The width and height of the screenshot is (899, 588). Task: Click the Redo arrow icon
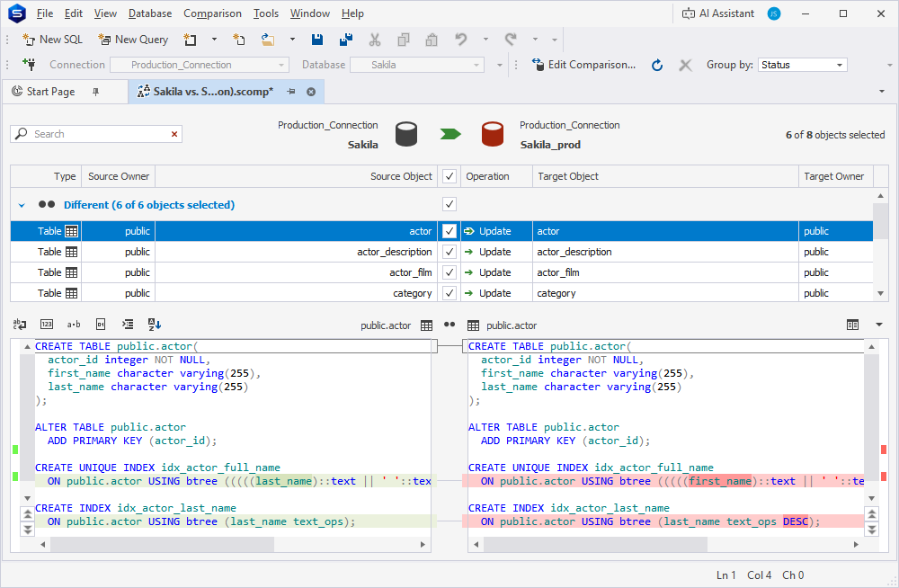(x=511, y=40)
